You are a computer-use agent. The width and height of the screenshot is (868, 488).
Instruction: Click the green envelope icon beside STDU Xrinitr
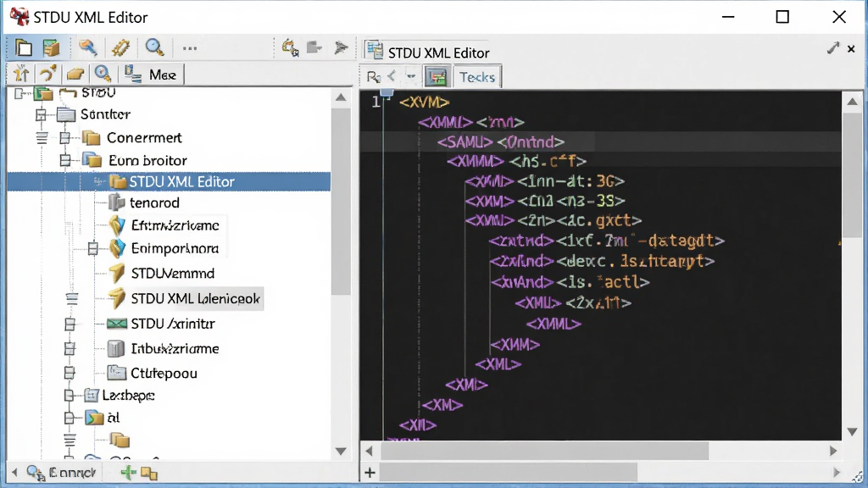click(116, 324)
